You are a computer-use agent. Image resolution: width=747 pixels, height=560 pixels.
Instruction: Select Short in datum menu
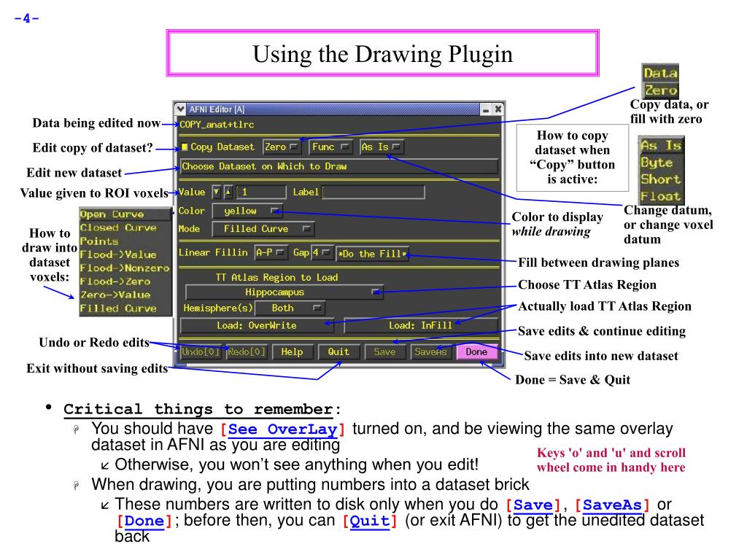point(661,179)
